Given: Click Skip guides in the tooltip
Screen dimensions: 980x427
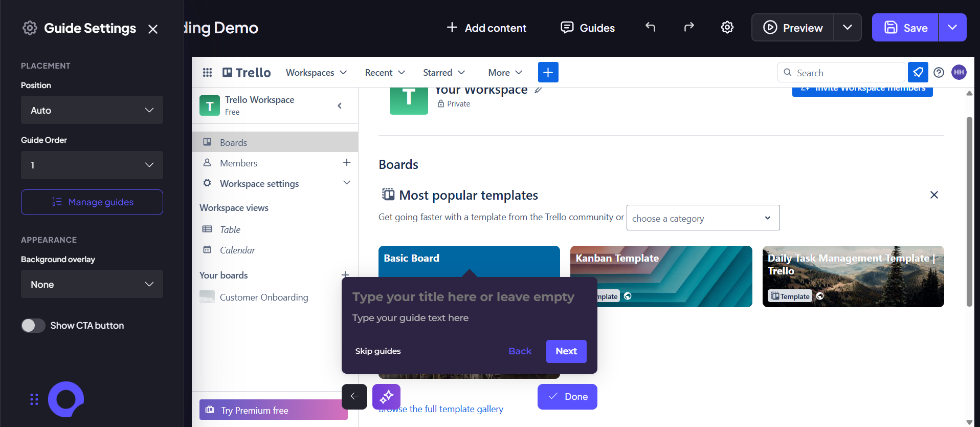Looking at the screenshot, I should point(378,351).
